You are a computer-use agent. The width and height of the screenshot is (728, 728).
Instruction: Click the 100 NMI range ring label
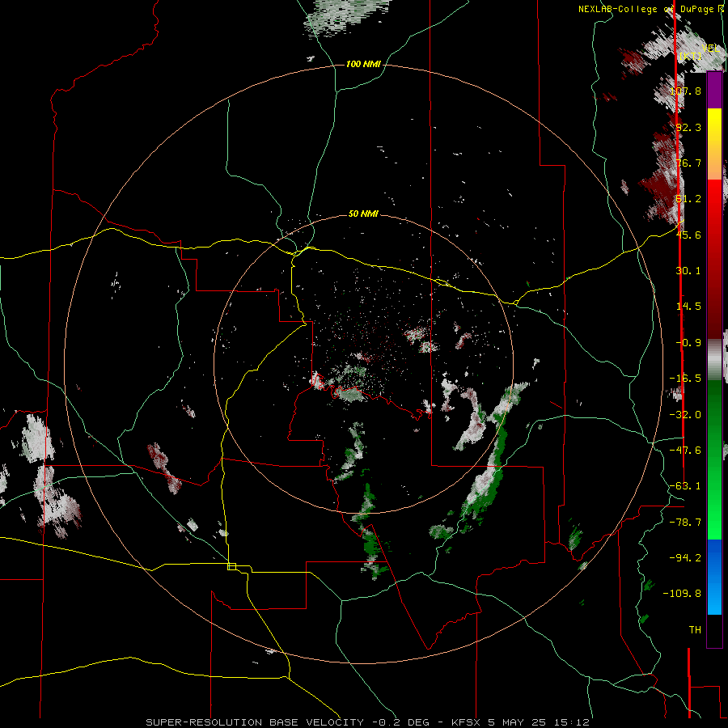click(363, 64)
